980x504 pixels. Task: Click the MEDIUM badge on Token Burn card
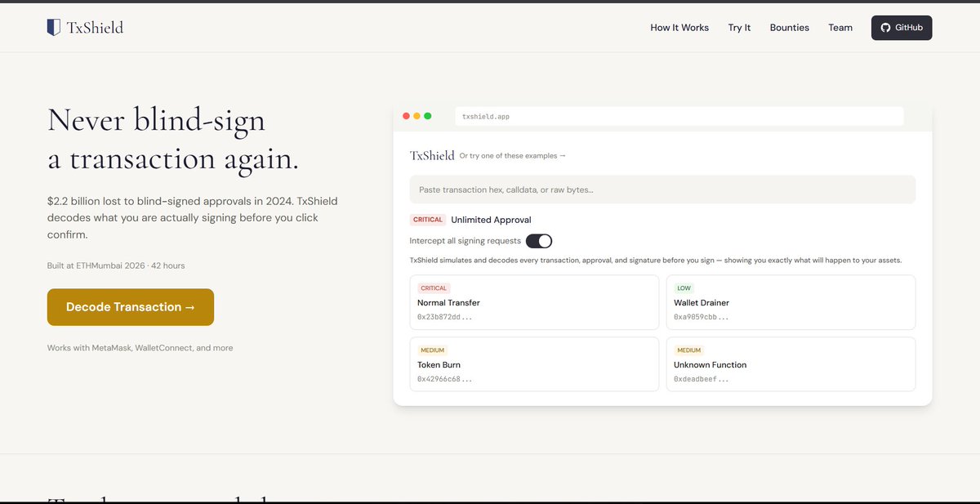click(x=432, y=350)
